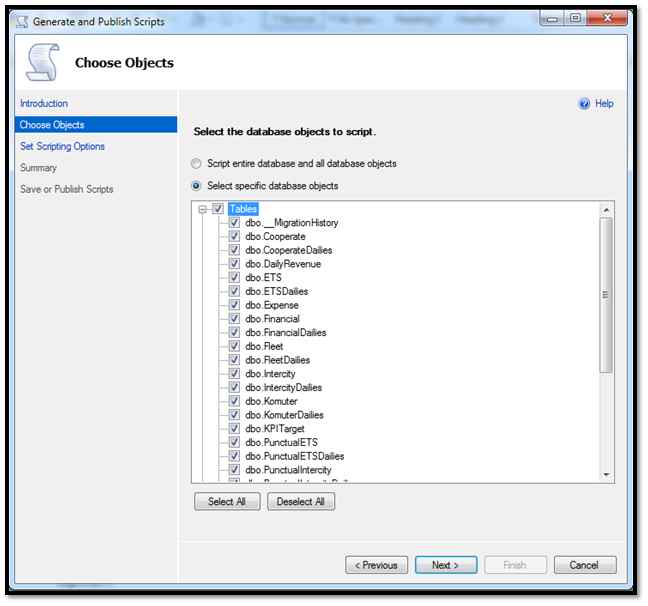Click the Help question mark icon
The width and height of the screenshot is (648, 606).
[584, 103]
